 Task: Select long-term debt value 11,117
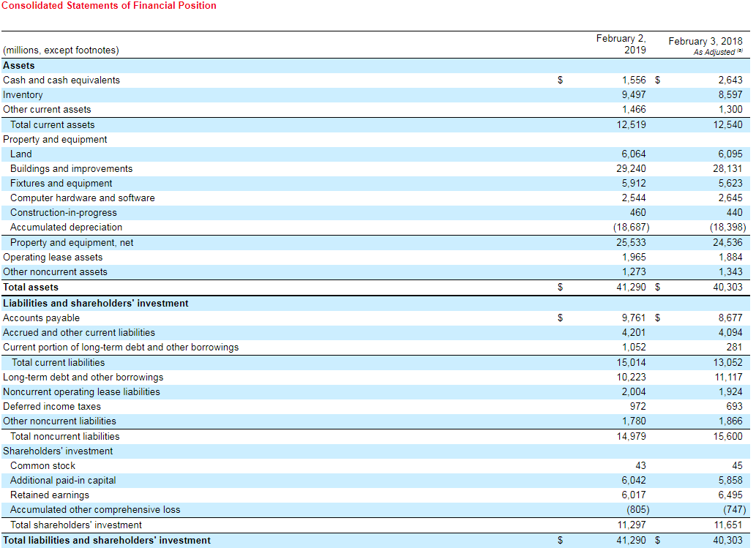(x=728, y=378)
